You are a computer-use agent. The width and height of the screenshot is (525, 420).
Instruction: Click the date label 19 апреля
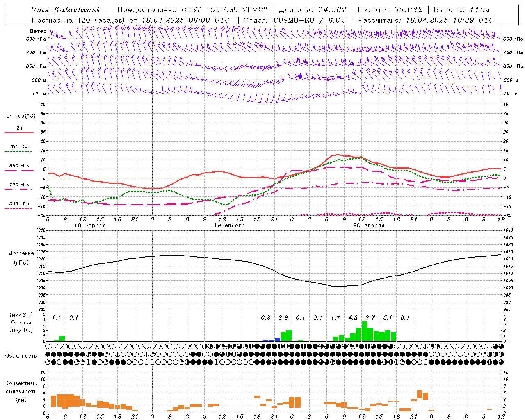(x=229, y=226)
